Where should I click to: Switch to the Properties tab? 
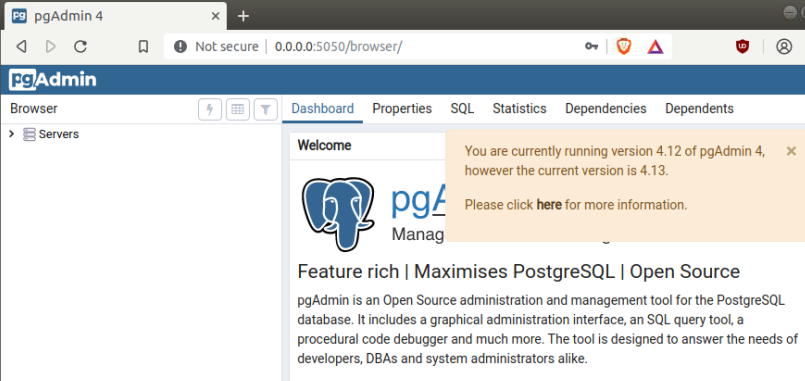[x=402, y=109]
